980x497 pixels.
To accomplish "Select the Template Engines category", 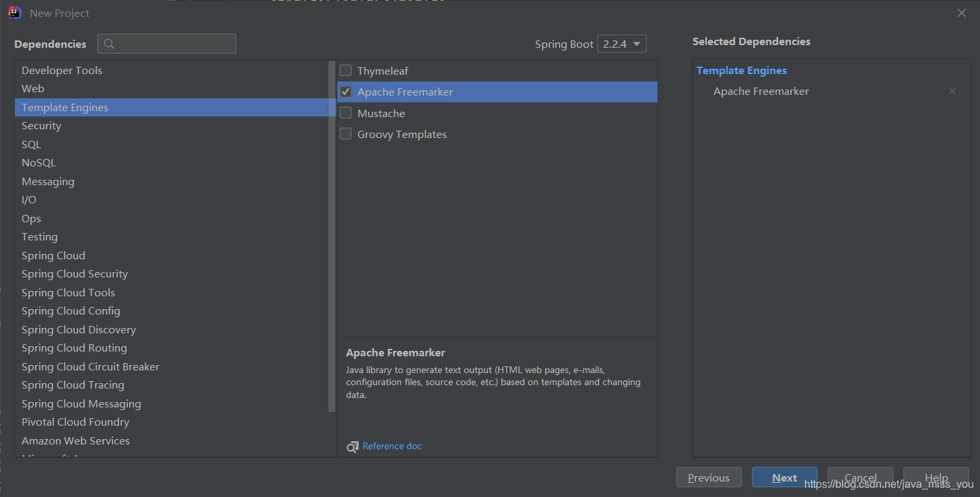I will point(171,107).
